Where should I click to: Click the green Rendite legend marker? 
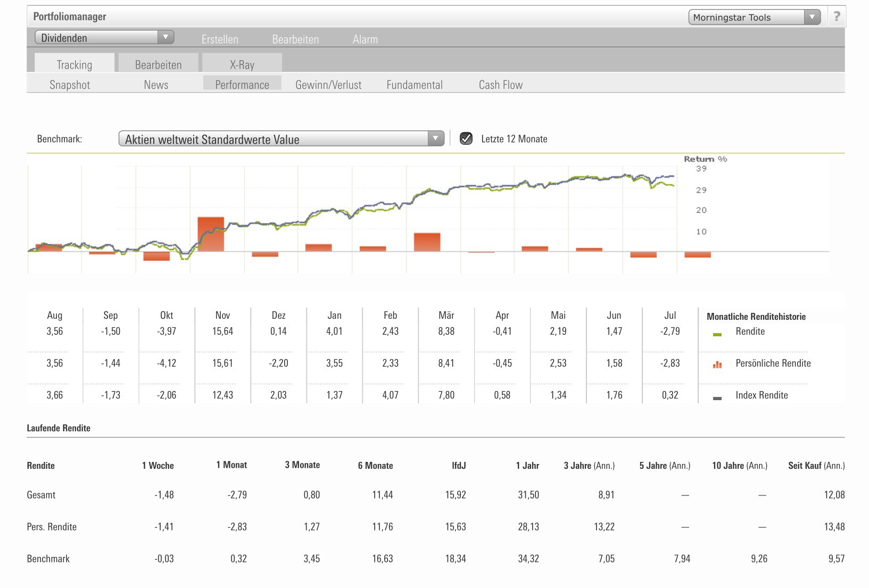click(717, 335)
